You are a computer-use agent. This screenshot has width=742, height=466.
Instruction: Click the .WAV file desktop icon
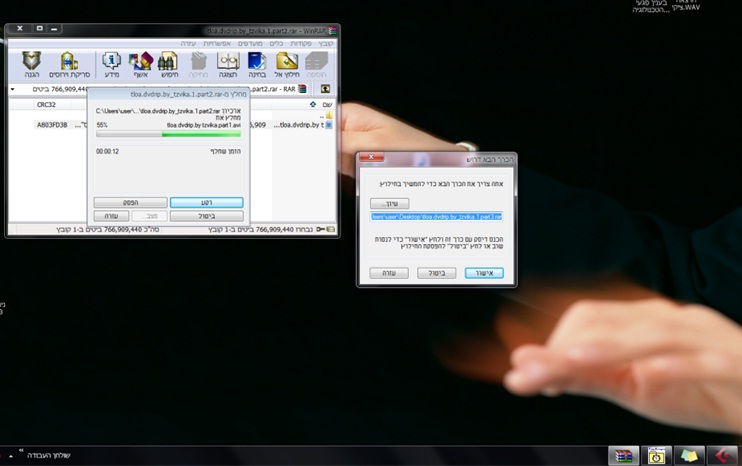tap(686, 6)
